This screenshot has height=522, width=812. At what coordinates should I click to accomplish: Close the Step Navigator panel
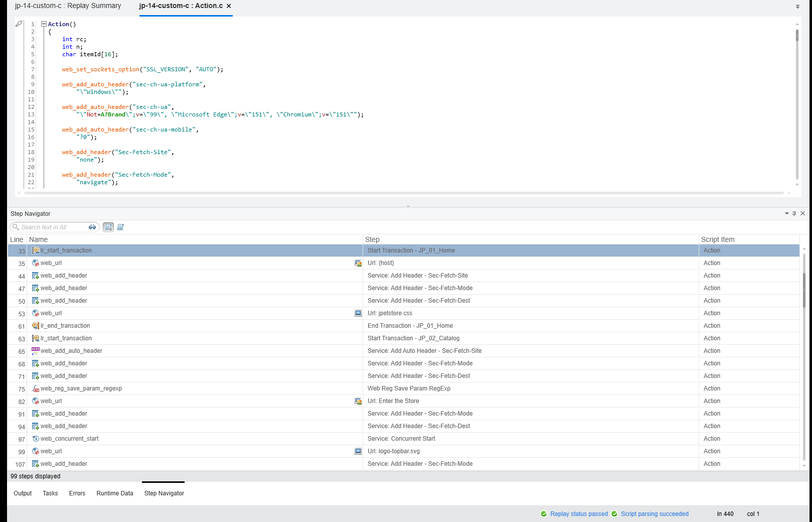coord(803,214)
